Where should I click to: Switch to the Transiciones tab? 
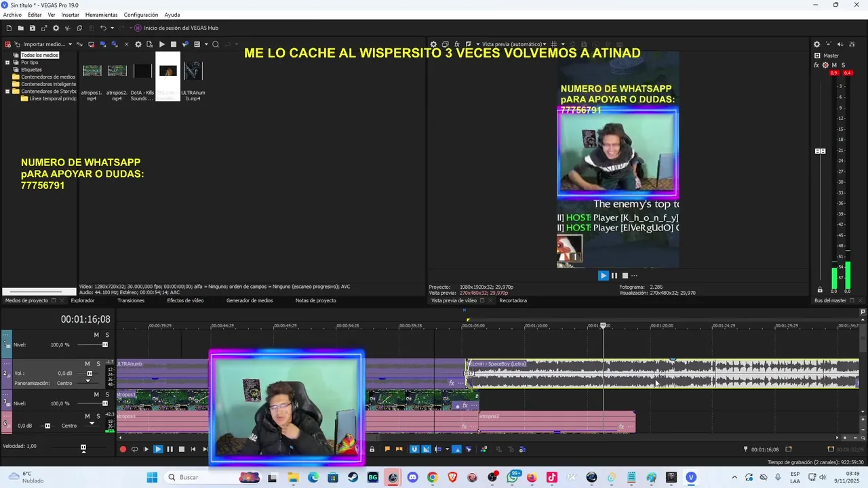[x=131, y=300]
